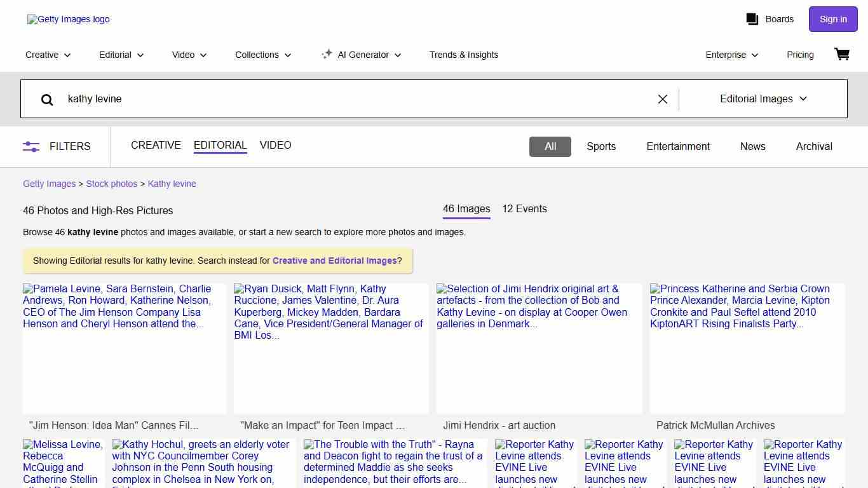Viewport: 868px width, 488px height.
Task: Expand the Creative dropdown menu
Action: pyautogui.click(x=48, y=55)
